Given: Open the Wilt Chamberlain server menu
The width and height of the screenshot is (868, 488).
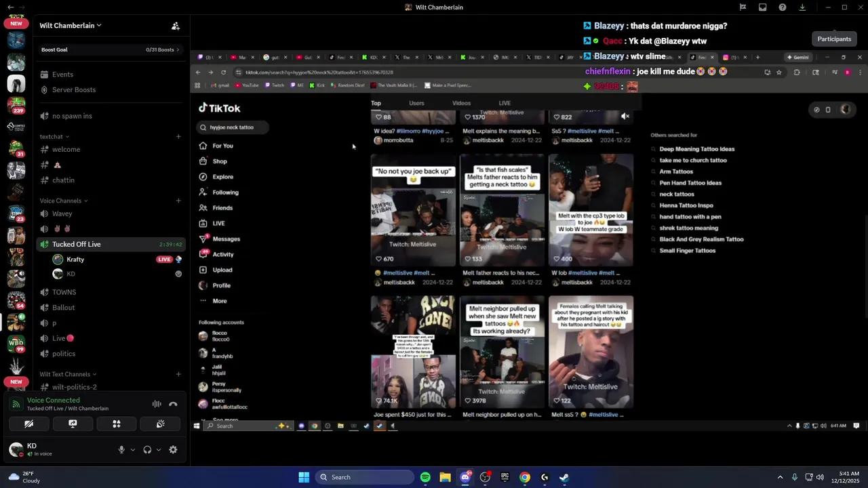Looking at the screenshot, I should pos(71,26).
